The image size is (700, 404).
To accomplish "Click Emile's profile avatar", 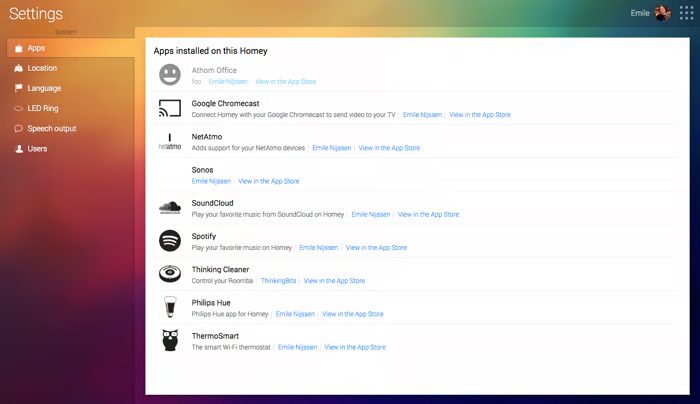I will tap(662, 13).
